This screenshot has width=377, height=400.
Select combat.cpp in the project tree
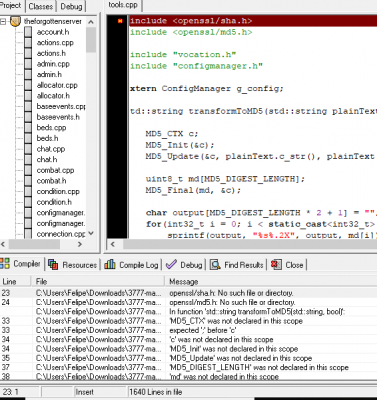tap(55, 170)
